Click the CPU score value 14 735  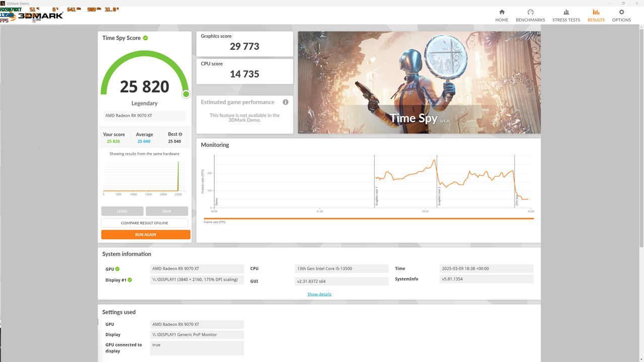(x=245, y=74)
